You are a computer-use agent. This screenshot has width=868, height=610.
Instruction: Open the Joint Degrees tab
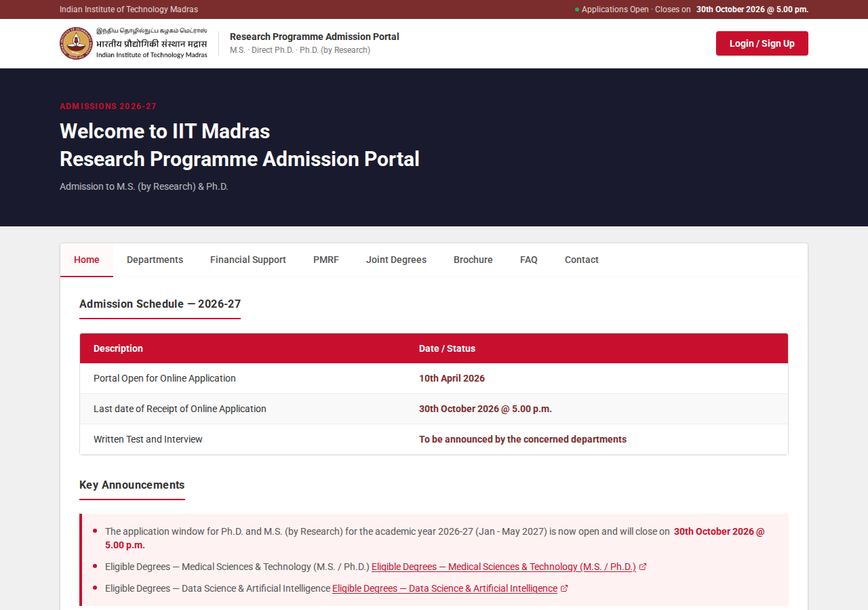[396, 260]
